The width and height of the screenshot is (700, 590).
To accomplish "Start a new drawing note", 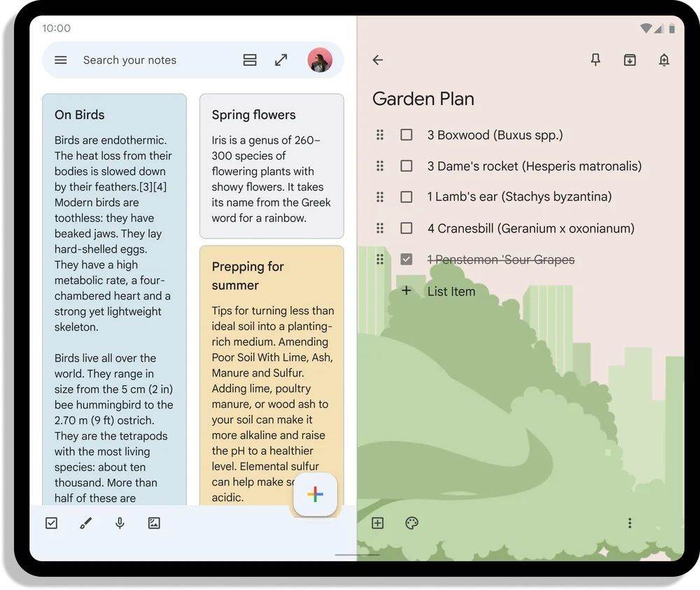I will 85,523.
